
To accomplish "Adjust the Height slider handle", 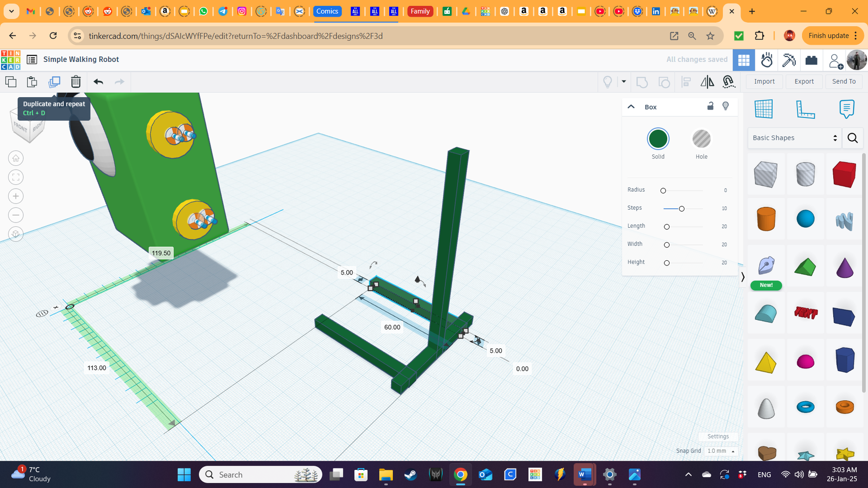I will pyautogui.click(x=667, y=263).
